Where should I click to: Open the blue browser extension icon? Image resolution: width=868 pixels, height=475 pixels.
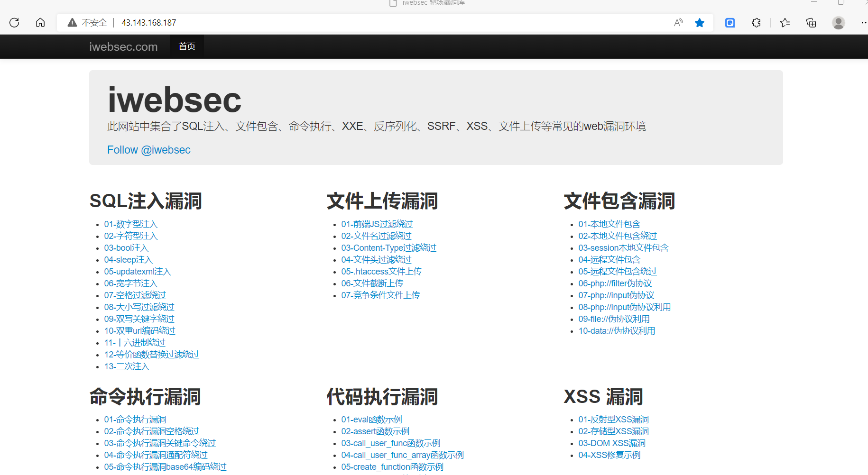click(x=730, y=22)
